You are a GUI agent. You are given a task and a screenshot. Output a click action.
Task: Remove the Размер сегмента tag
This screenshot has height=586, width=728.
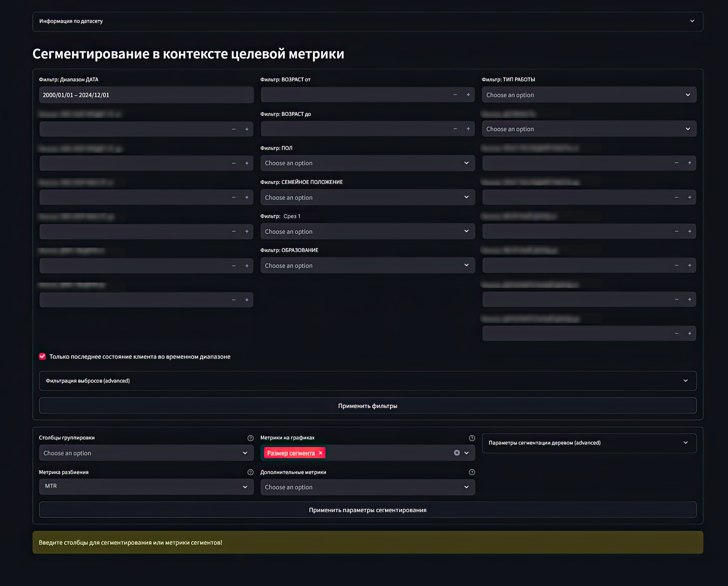[x=320, y=453]
